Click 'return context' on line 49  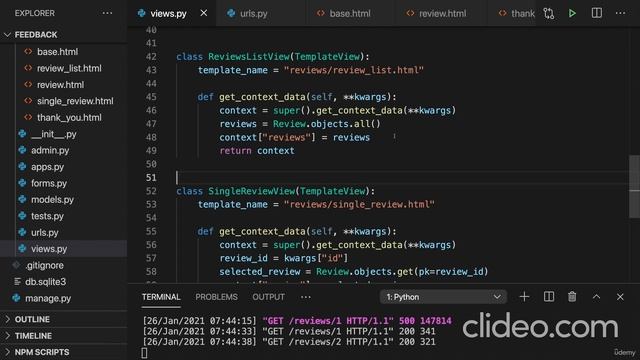[257, 151]
